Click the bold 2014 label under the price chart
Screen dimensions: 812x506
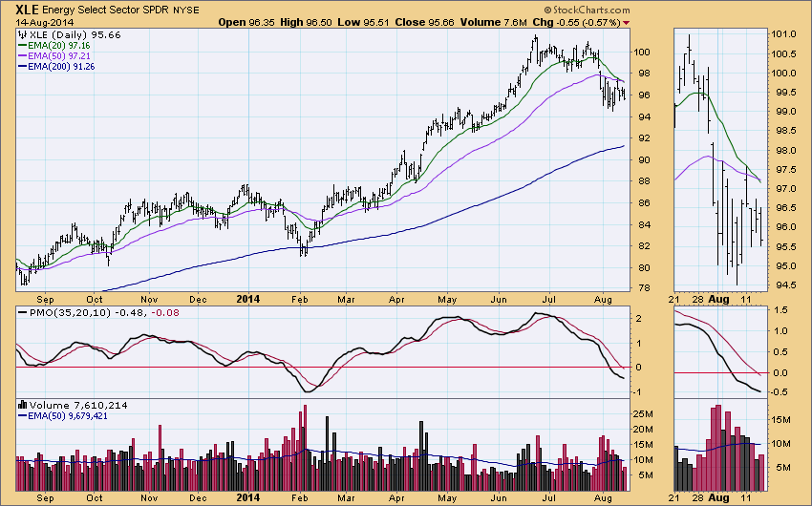click(x=248, y=299)
